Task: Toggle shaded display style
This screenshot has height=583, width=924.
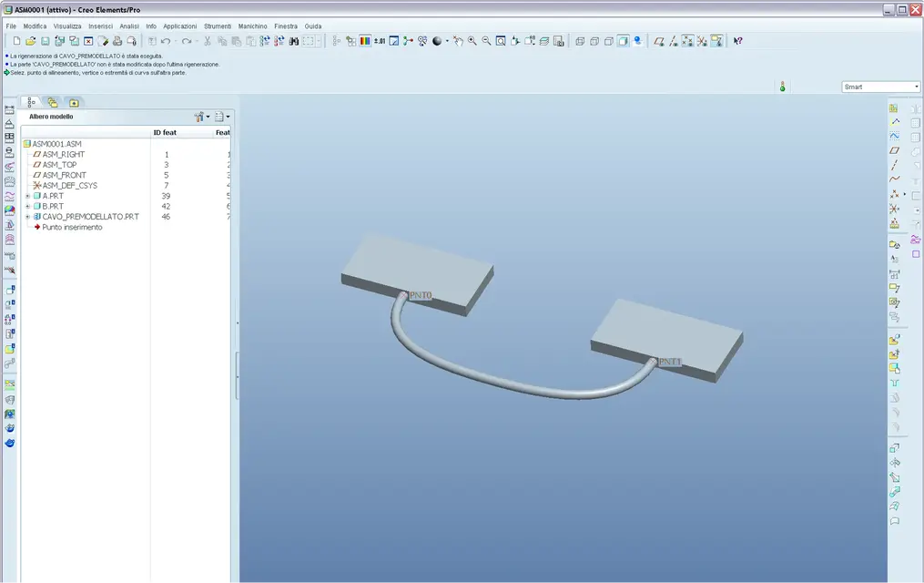Action: [x=623, y=41]
